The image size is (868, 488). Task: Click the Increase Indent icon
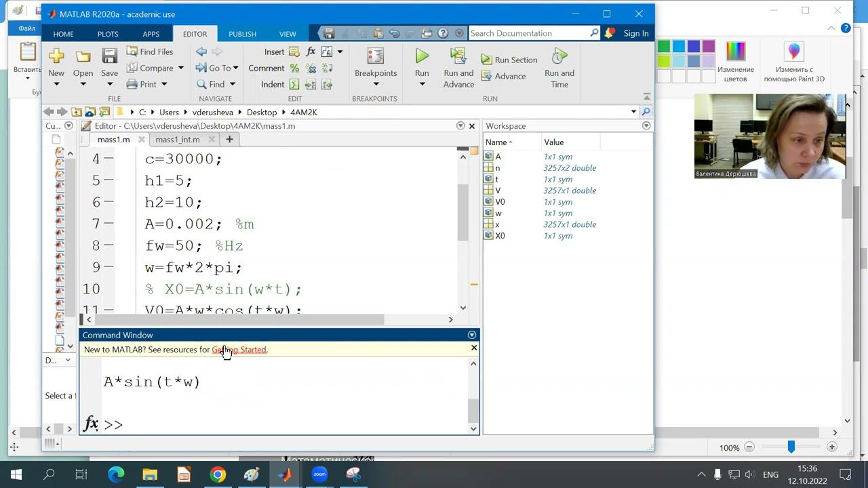pos(311,84)
